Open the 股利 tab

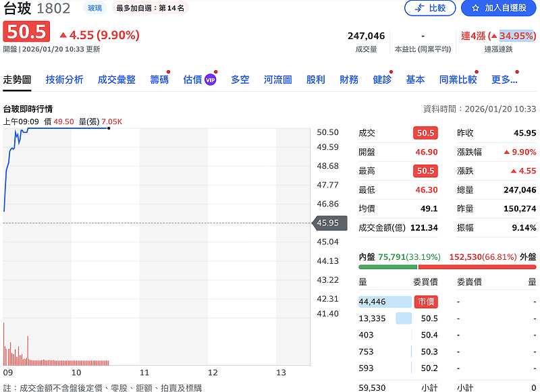(315, 79)
